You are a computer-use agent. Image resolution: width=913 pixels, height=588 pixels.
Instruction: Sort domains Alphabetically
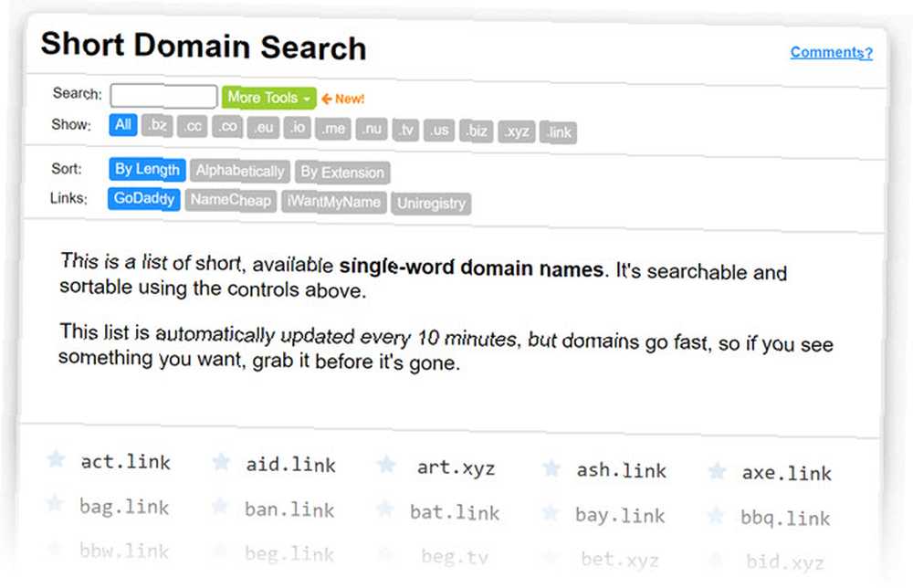click(x=240, y=171)
